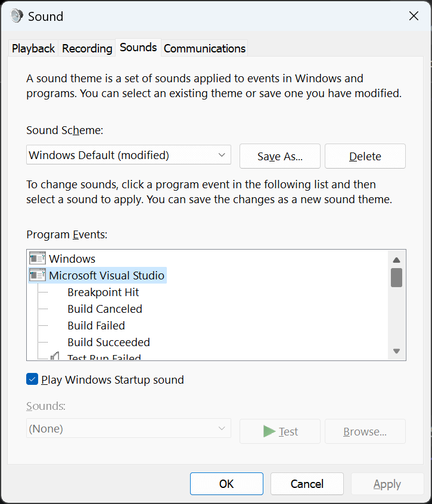Uncheck Play Windows Startup sound
The image size is (432, 504).
pos(32,379)
